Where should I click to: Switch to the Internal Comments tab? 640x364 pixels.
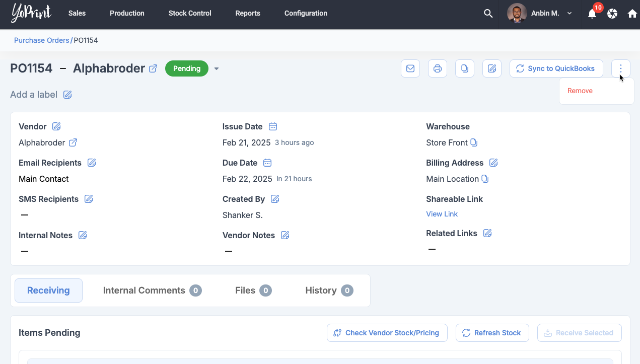[x=152, y=290]
